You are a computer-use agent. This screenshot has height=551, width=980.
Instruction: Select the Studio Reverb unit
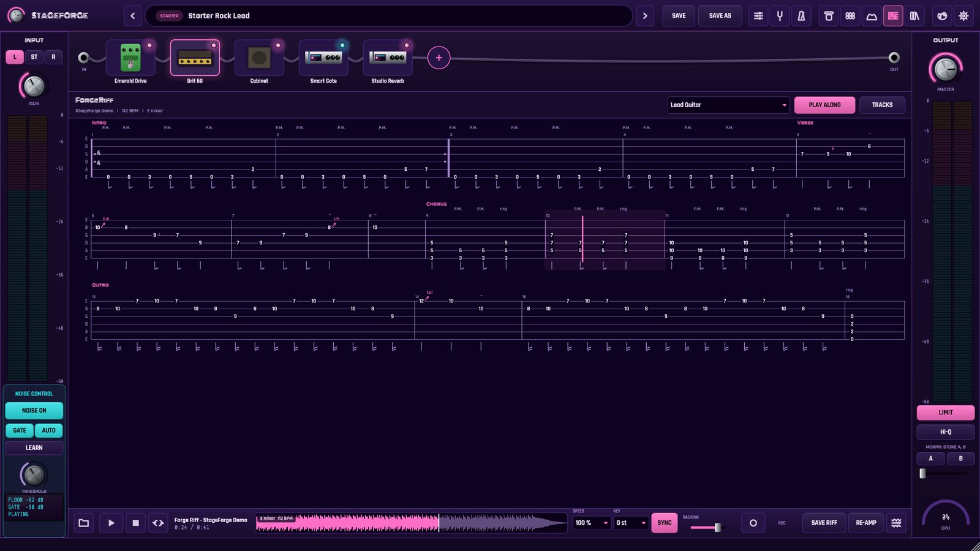[x=388, y=58]
